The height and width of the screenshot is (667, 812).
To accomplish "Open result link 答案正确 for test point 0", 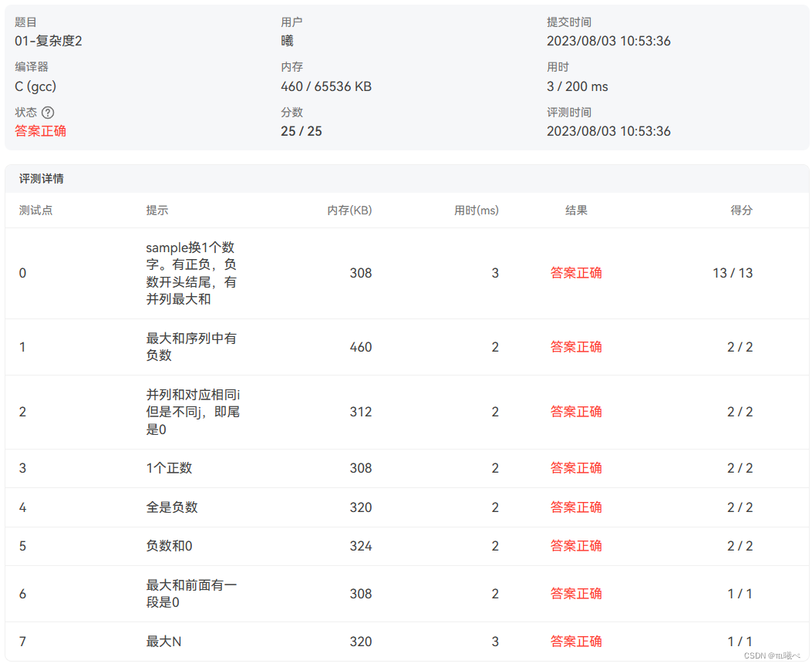I will tap(576, 272).
